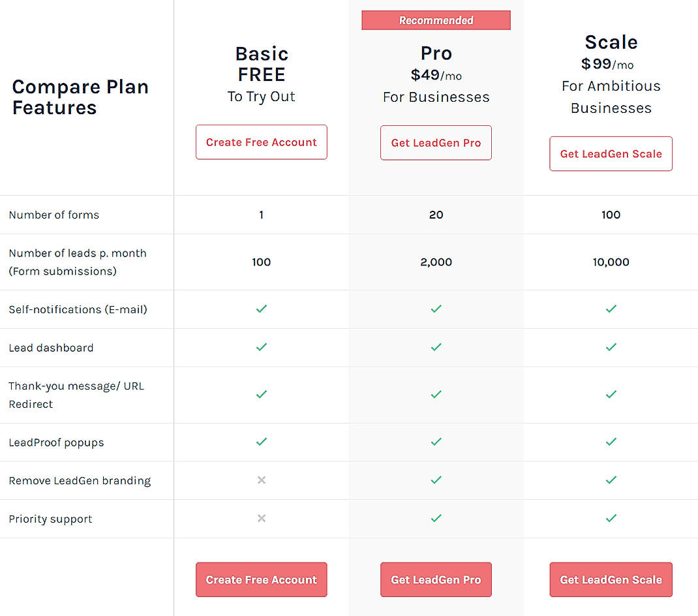This screenshot has width=698, height=616.
Task: Click the Basic plan Lead dashboard checkmark
Action: point(261,347)
